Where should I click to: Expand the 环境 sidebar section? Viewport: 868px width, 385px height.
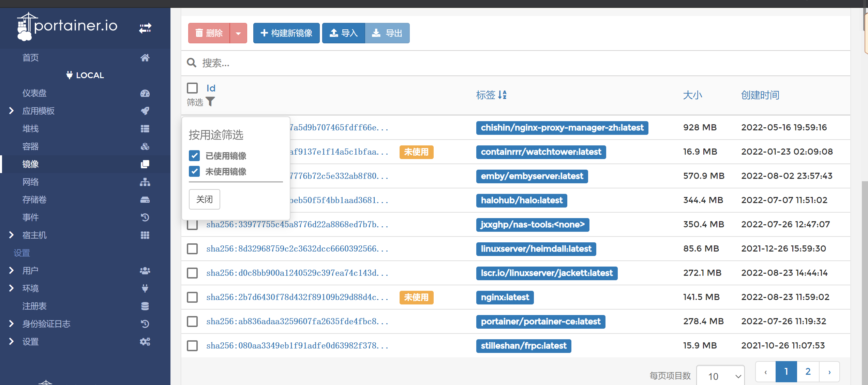click(x=11, y=288)
